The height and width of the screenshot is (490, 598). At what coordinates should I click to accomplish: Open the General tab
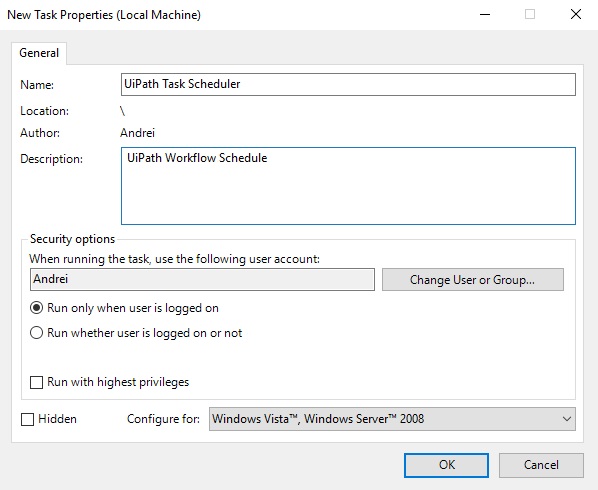click(x=39, y=53)
